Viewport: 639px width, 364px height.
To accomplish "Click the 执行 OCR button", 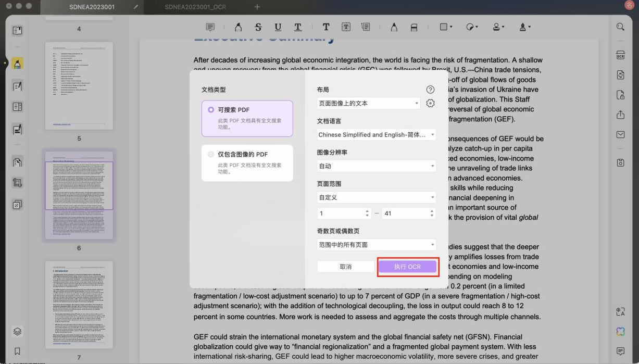I will pos(407,267).
